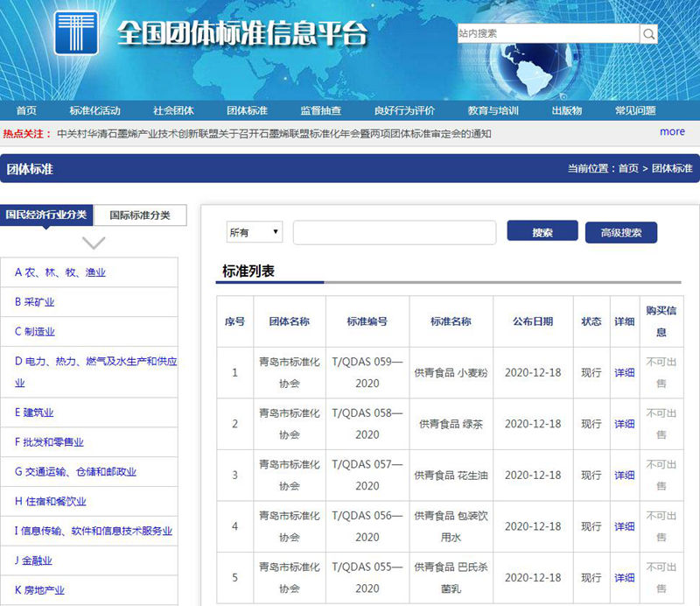700x606 pixels.
Task: Switch to 国际标准分类 tab
Action: point(140,215)
